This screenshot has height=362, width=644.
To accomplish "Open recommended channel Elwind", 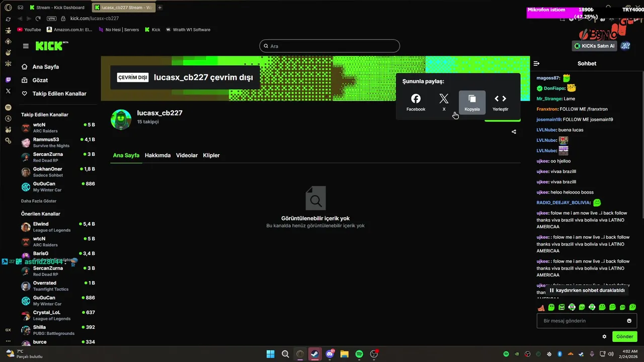I will (x=58, y=227).
